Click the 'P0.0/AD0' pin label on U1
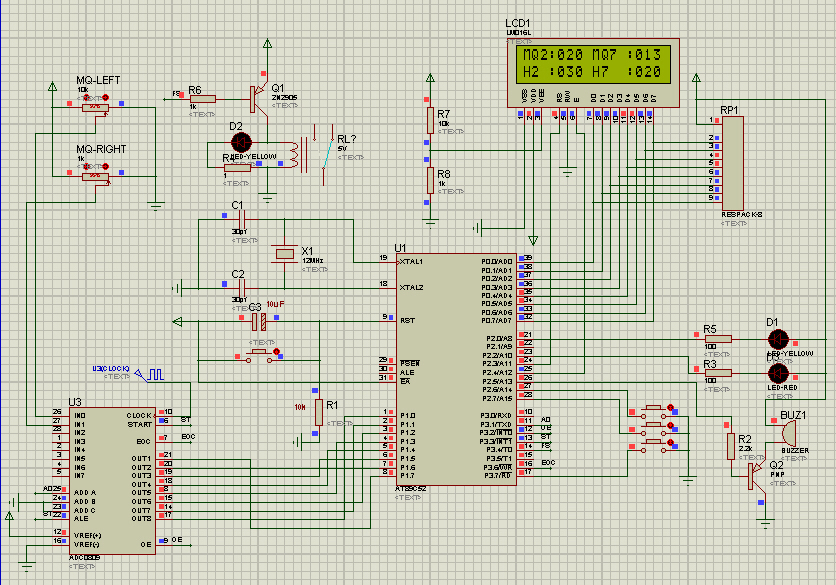 [497, 262]
